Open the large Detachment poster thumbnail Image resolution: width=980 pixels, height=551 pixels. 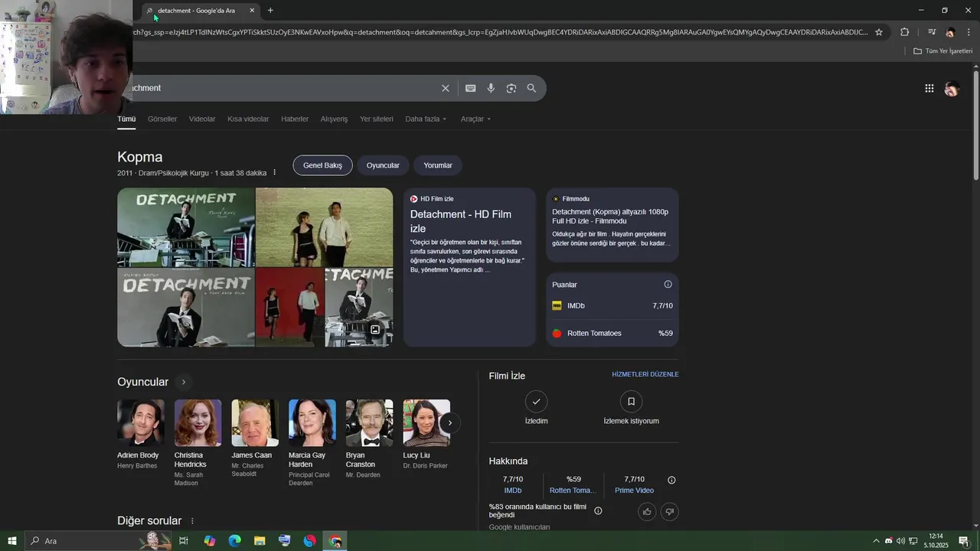[186, 227]
